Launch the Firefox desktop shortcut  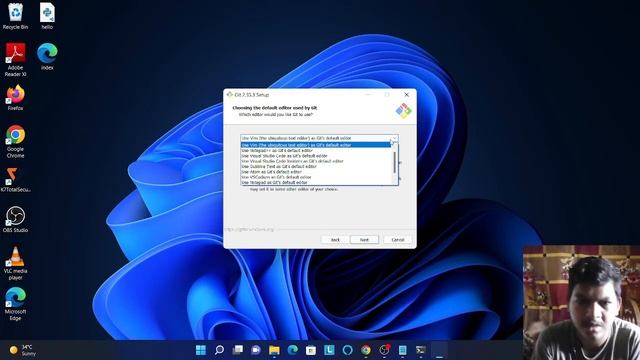16,98
